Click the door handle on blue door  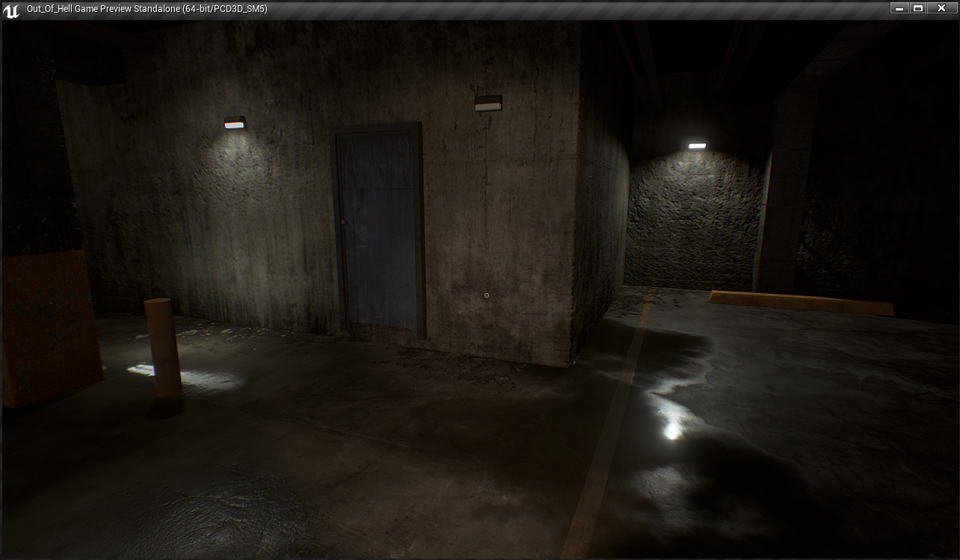coord(343,221)
